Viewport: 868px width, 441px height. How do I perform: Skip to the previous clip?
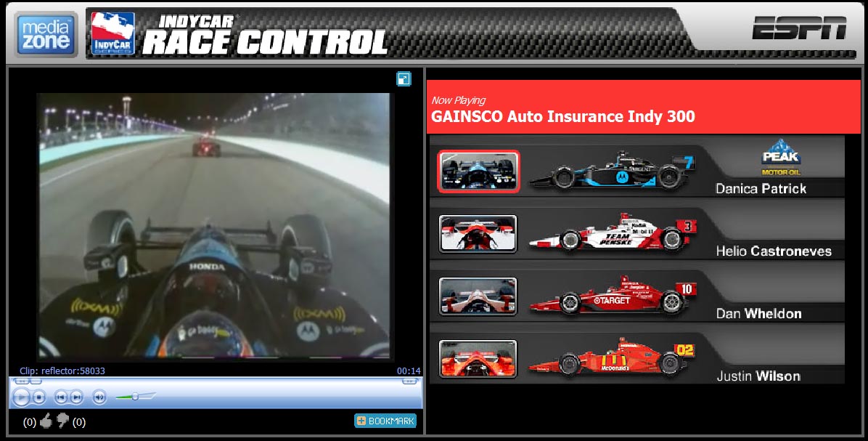click(x=60, y=397)
